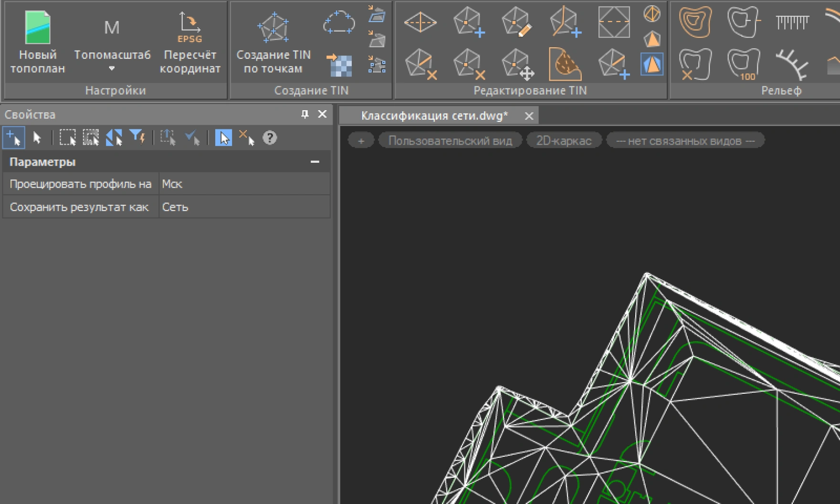
Task: Pin the Свойства panel
Action: [304, 114]
